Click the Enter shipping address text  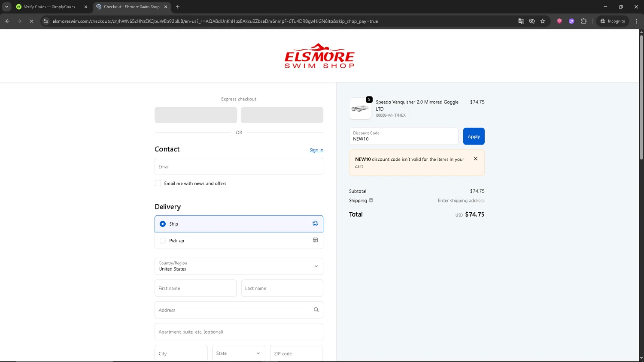coord(461,201)
